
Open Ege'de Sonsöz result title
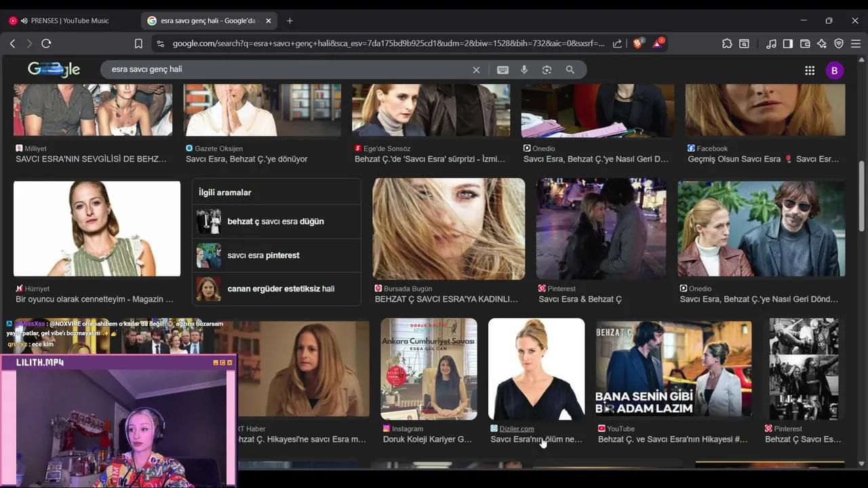[x=430, y=159]
